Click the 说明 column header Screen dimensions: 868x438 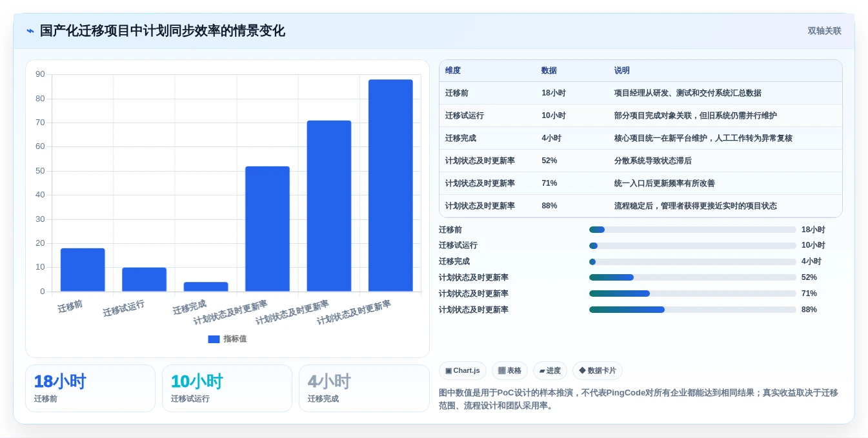click(622, 70)
